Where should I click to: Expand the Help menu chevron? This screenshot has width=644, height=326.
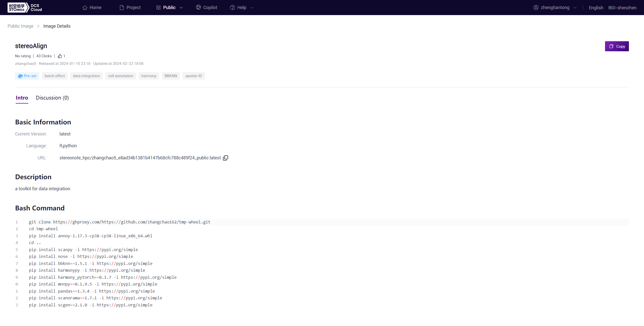tap(252, 8)
